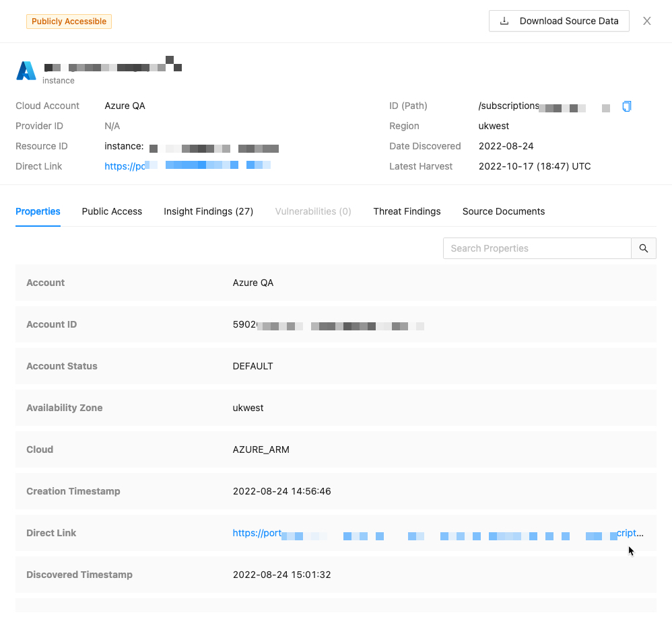
Task: Open the Direct Link in header summary
Action: tap(188, 166)
